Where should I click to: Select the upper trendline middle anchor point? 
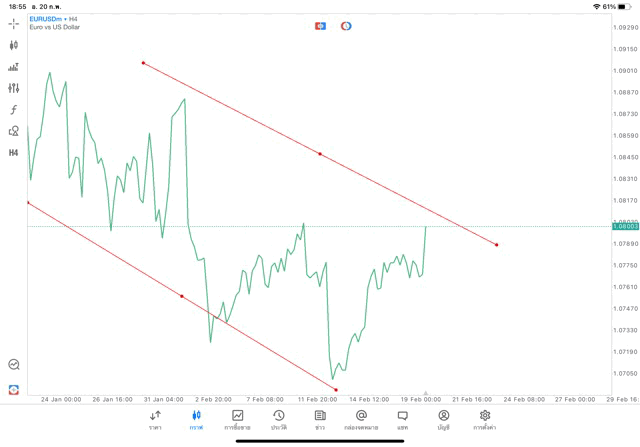pos(320,154)
